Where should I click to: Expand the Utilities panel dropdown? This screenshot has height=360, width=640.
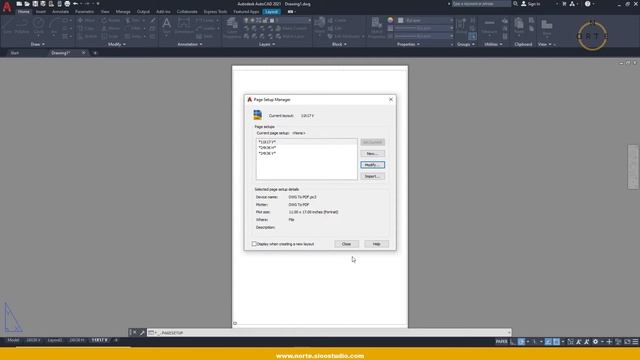(493, 44)
